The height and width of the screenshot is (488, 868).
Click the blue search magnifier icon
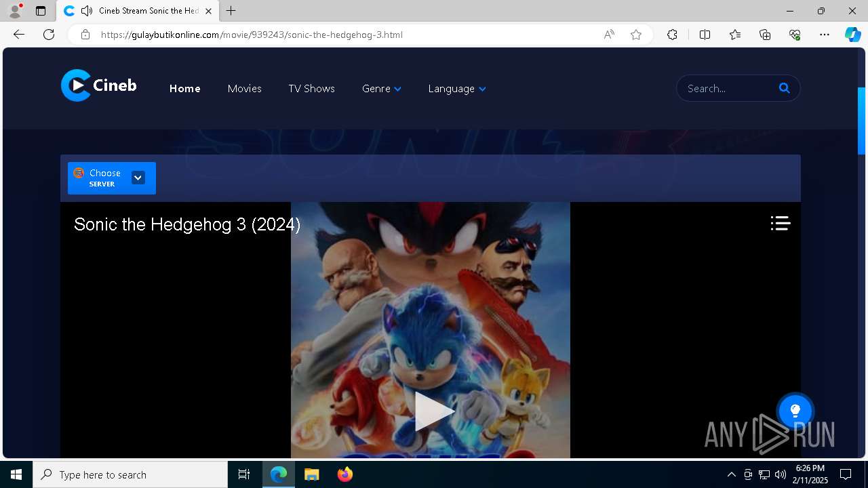[785, 88]
